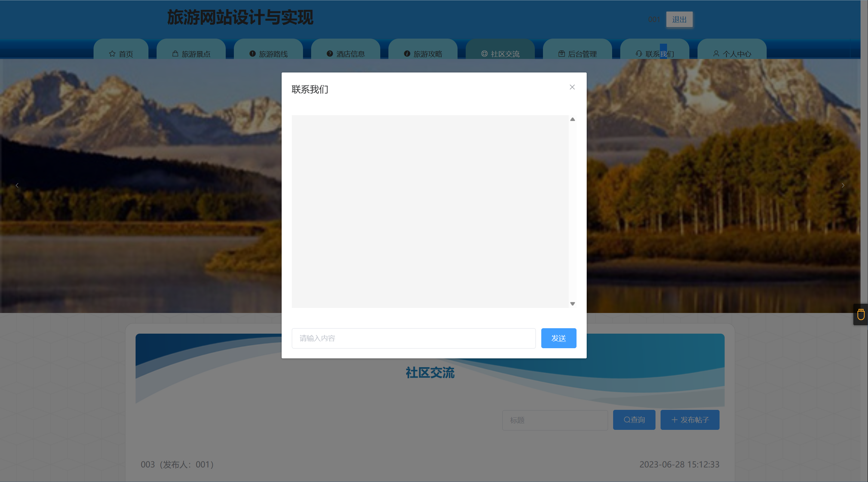Focus the 请输入内容 message input
This screenshot has width=868, height=482.
tap(413, 338)
